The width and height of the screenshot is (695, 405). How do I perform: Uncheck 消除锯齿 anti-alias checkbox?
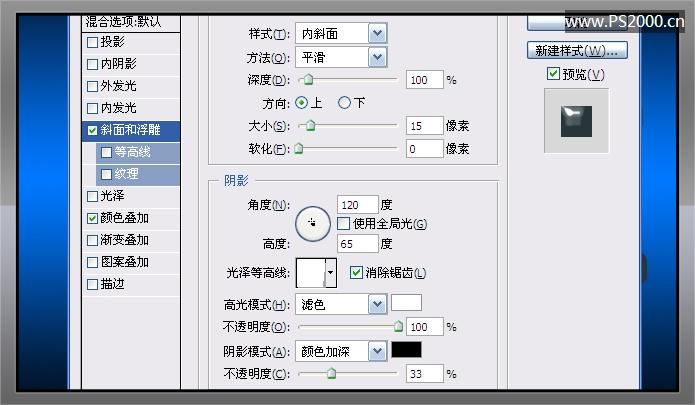356,273
